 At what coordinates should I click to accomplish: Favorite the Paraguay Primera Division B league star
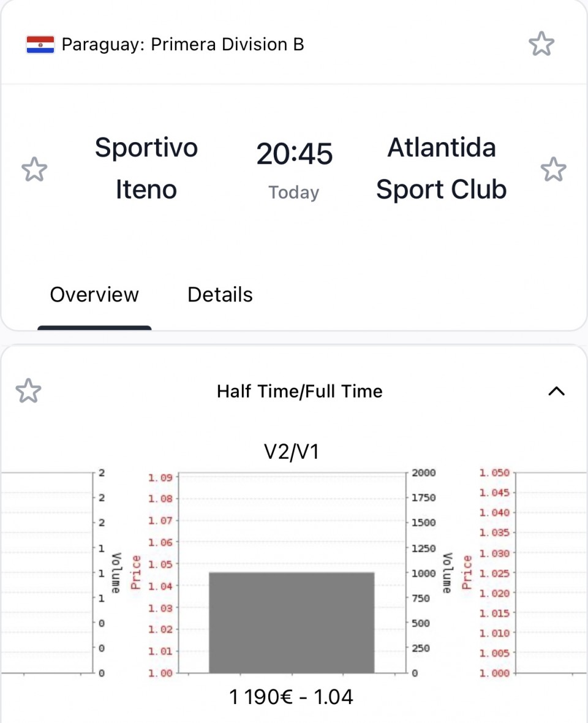(x=541, y=44)
